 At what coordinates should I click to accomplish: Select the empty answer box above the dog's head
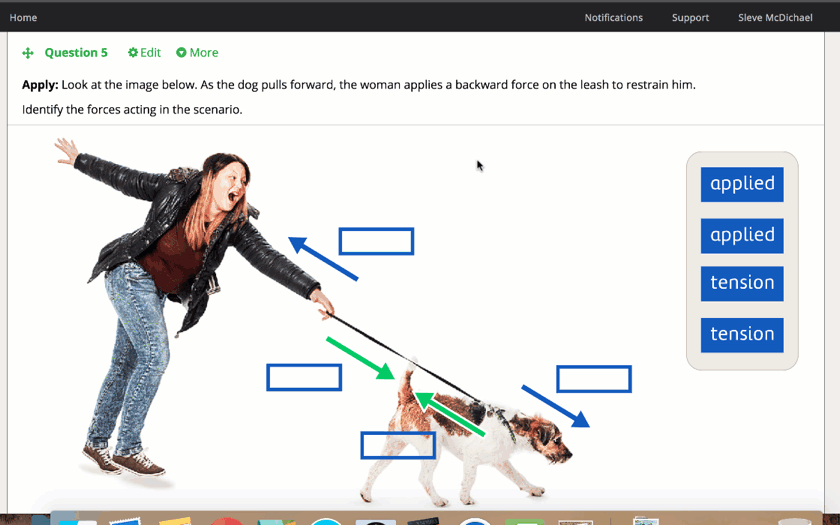pos(594,379)
